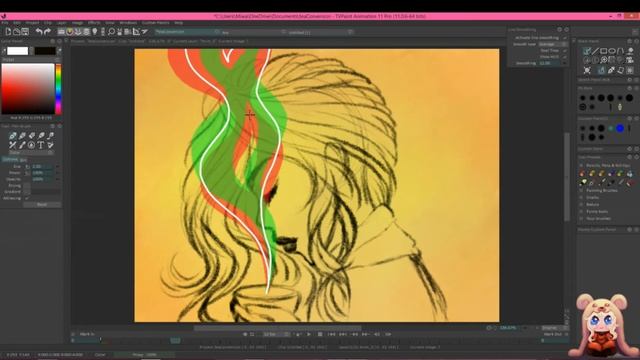640x360 pixels.
Task: Click the Opacity value field
Action: (42, 179)
